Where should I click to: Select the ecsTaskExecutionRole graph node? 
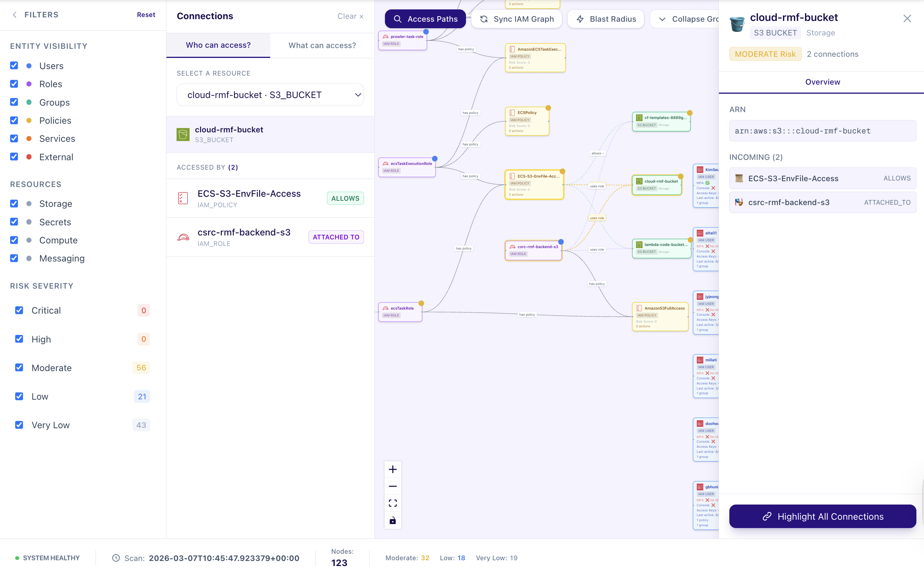pos(407,167)
